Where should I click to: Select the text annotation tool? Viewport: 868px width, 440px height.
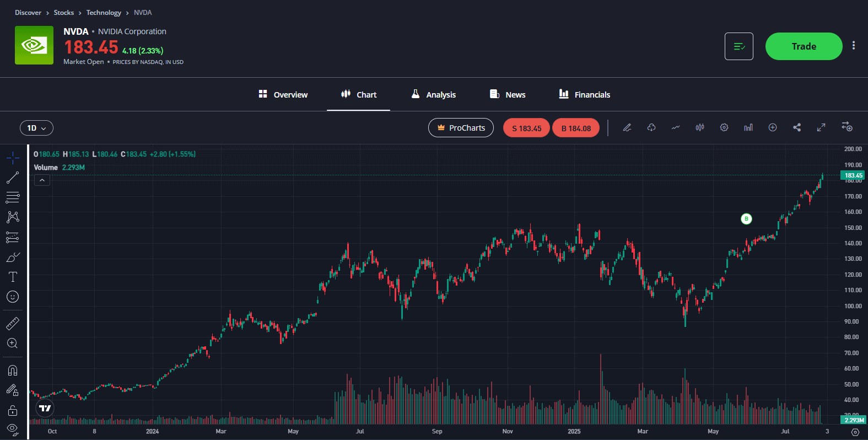pos(13,277)
